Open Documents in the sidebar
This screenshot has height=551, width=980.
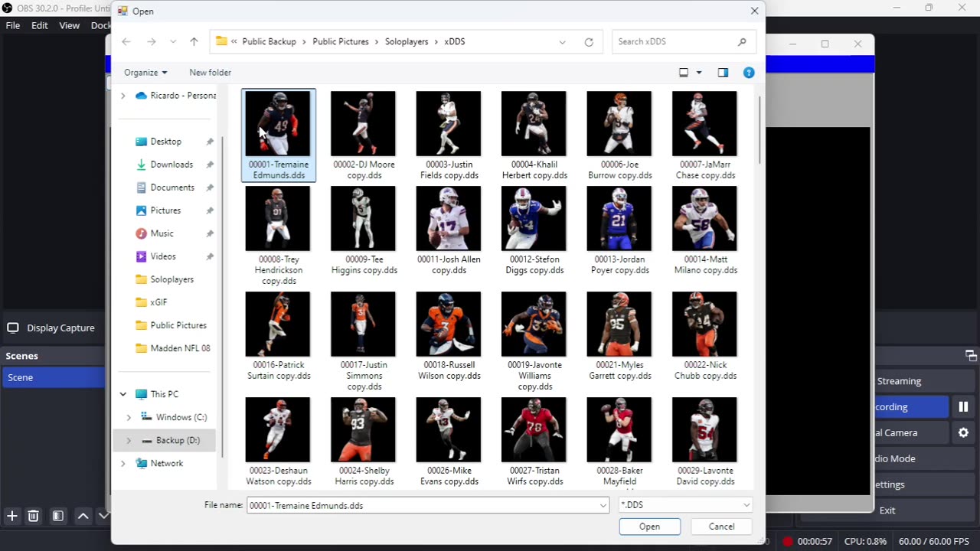click(172, 187)
